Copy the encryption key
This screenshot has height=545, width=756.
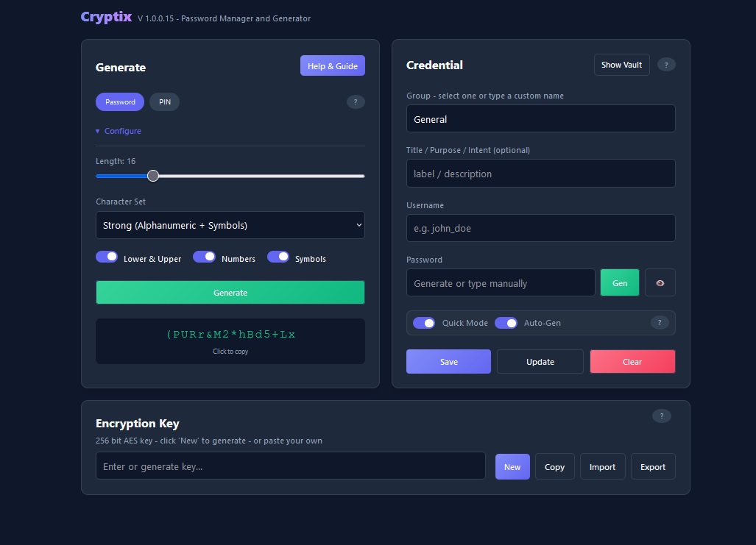(554, 466)
